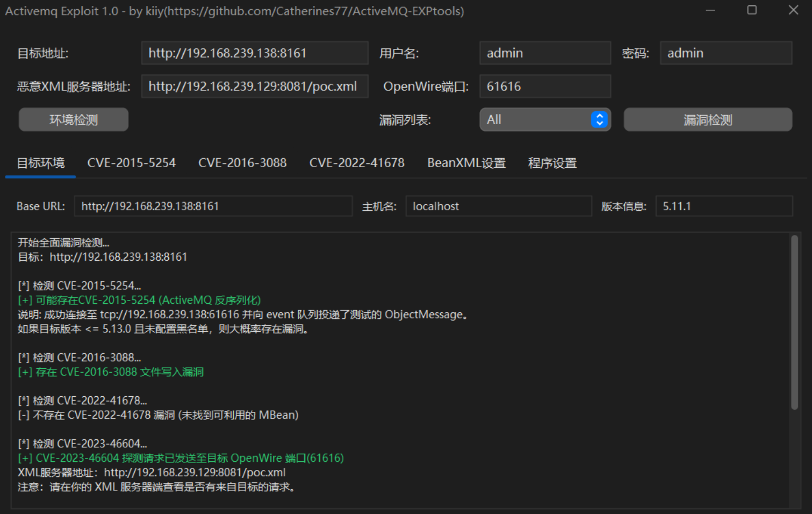
Task: Click the log output scrollbar thumb
Action: click(794, 323)
